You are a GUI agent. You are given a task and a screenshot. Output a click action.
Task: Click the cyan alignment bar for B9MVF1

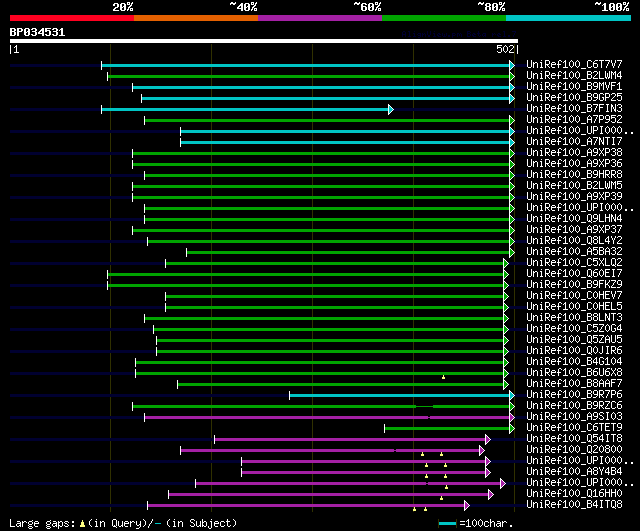point(321,87)
